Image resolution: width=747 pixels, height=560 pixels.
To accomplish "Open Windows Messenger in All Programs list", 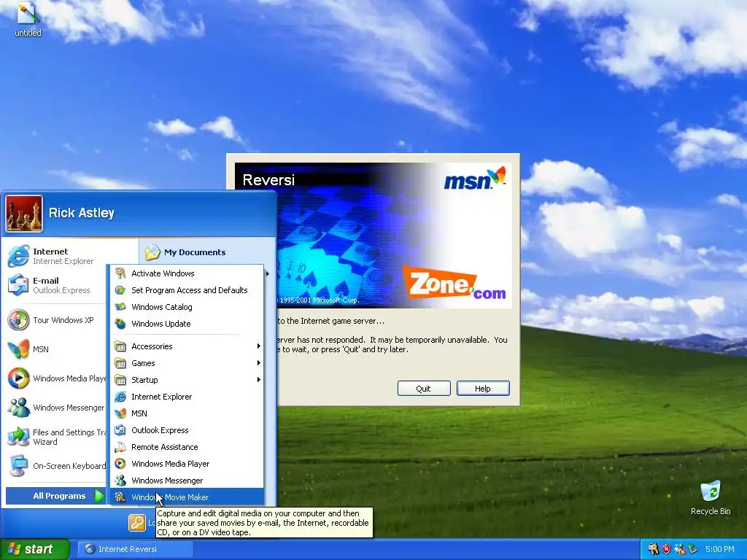I will (x=187, y=480).
